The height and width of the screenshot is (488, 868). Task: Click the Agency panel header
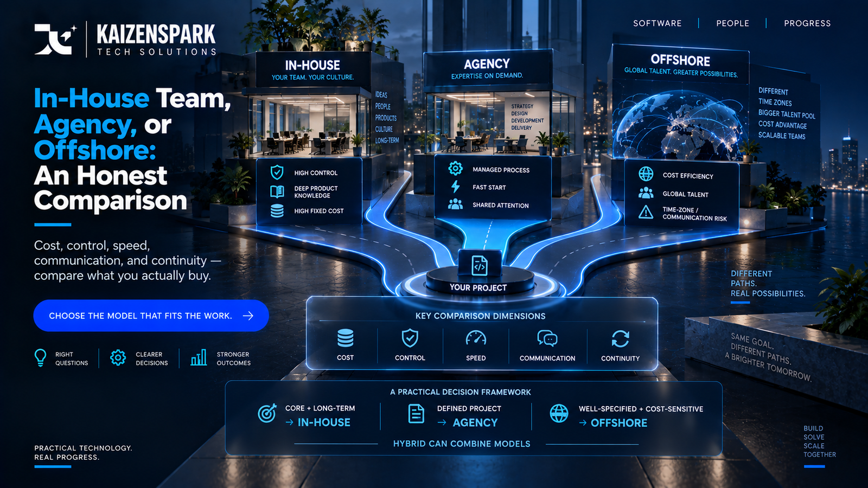(x=487, y=69)
